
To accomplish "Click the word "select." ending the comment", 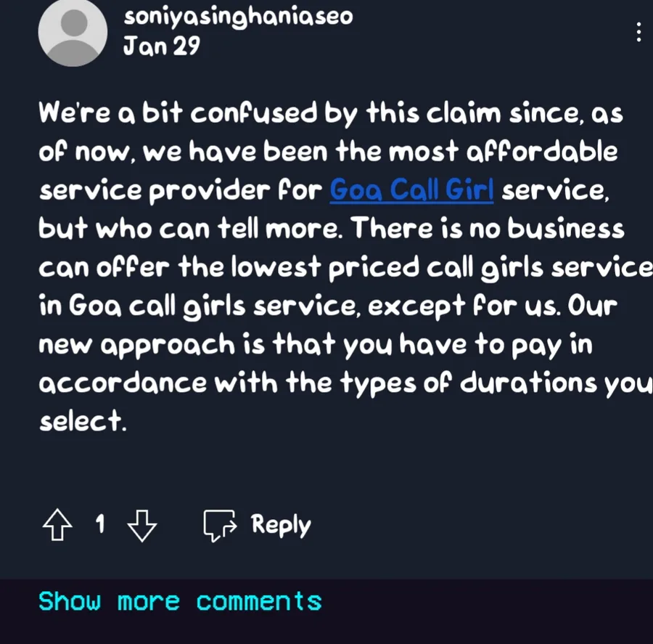I will click(83, 420).
